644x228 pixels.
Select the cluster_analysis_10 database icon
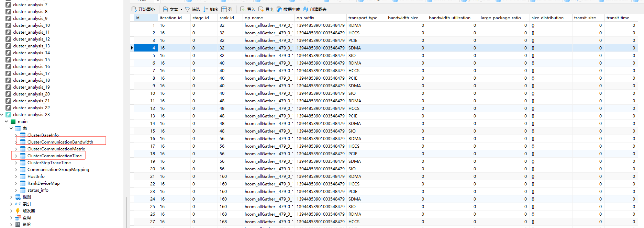click(8, 25)
